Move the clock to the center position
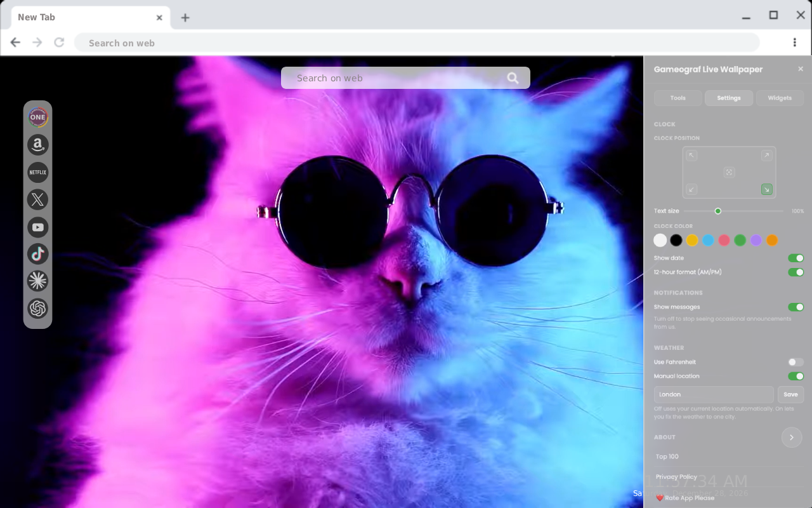812x508 pixels. point(730,172)
